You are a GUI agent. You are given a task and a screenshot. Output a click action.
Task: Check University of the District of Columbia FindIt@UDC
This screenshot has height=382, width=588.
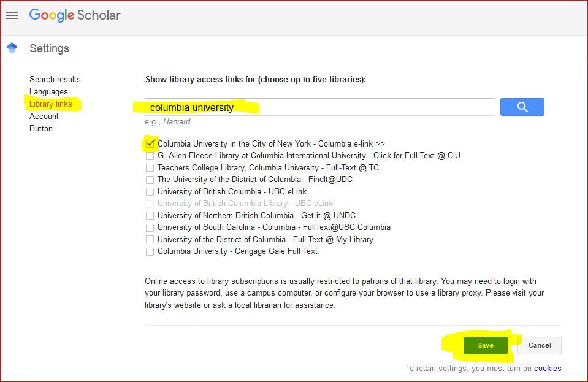pos(150,180)
